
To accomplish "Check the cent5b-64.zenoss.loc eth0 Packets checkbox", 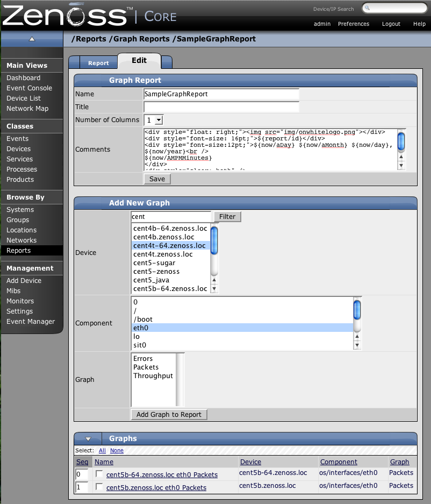I will click(99, 474).
